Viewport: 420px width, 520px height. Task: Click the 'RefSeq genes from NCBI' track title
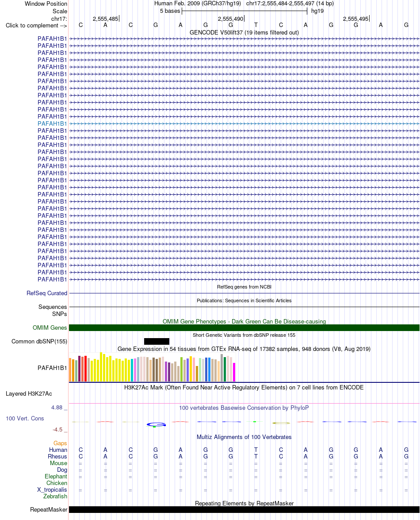(x=244, y=287)
